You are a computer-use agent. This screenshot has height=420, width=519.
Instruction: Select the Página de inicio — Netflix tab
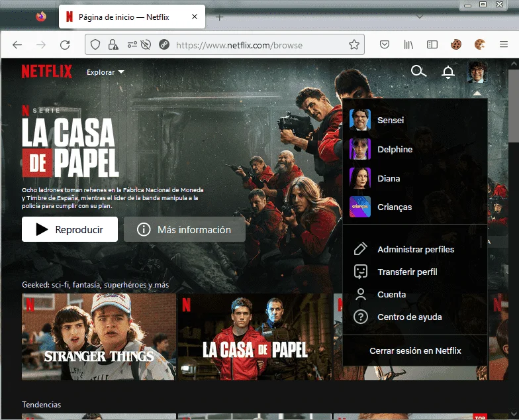pyautogui.click(x=132, y=17)
